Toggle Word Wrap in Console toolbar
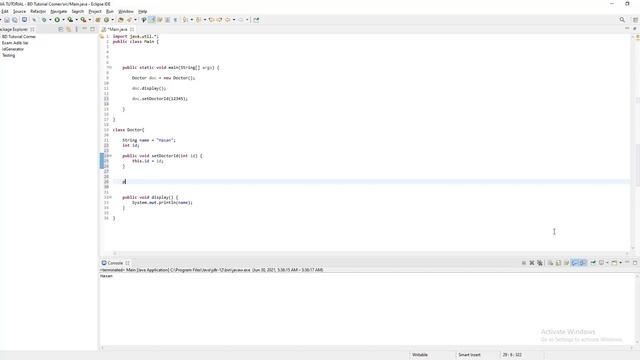Viewport: 640px width, 360px height. click(567, 263)
